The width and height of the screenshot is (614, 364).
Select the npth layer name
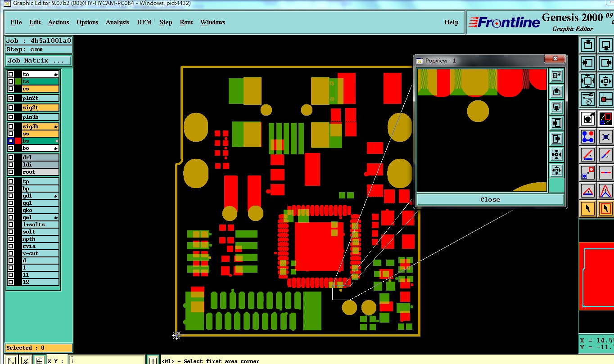click(41, 239)
